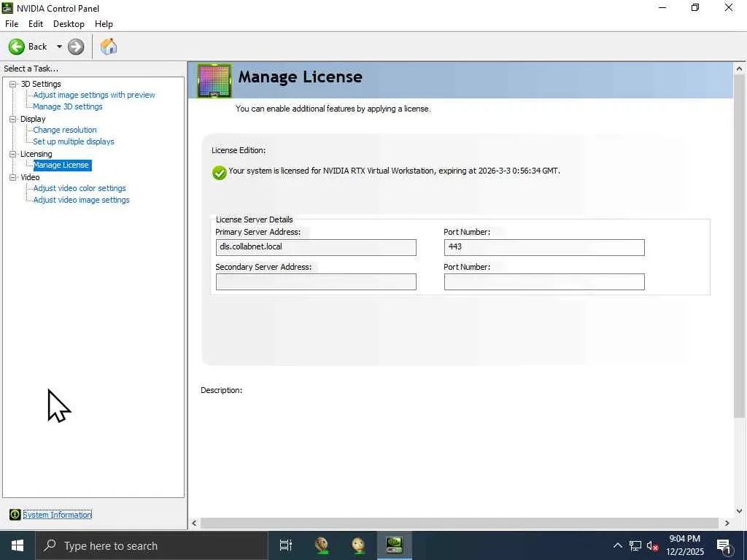
Task: Open the Help menu
Action: (x=104, y=24)
